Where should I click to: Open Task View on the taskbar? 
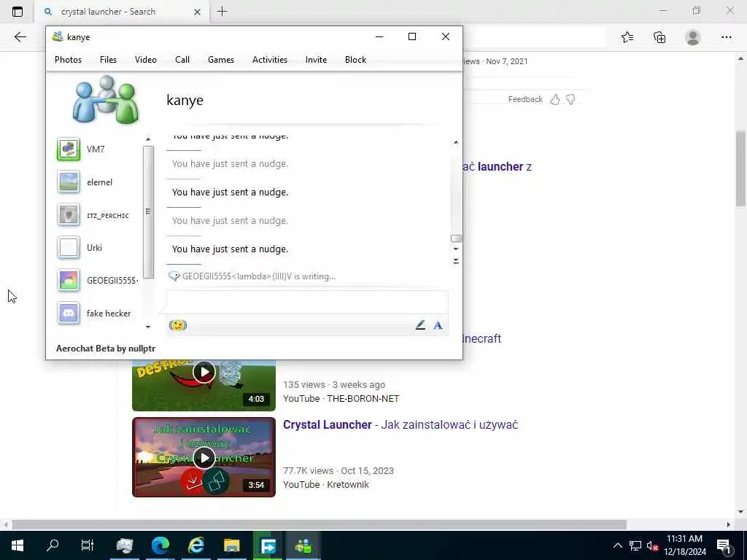tap(88, 545)
